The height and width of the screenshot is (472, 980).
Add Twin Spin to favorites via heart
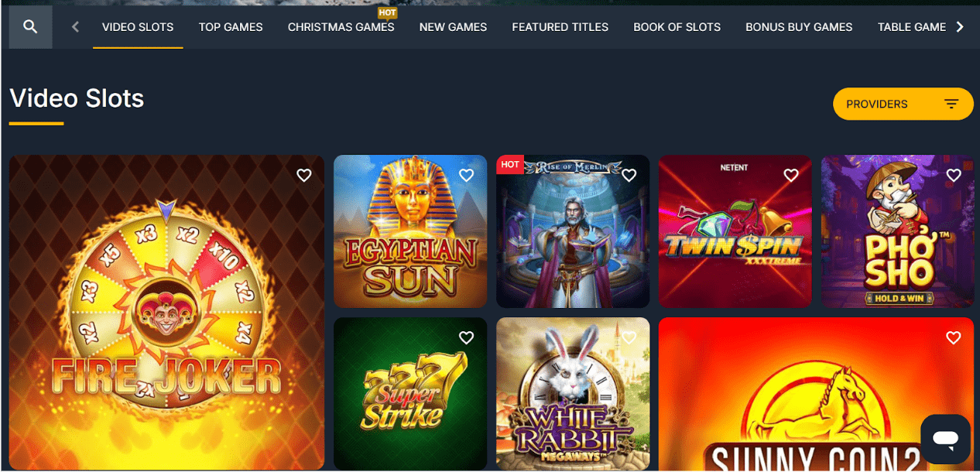point(790,176)
